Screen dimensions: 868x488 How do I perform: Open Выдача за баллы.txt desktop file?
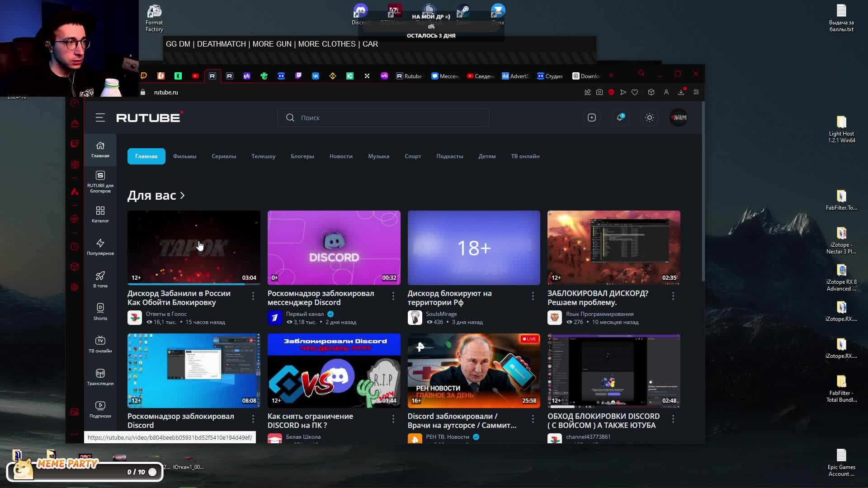841,19
